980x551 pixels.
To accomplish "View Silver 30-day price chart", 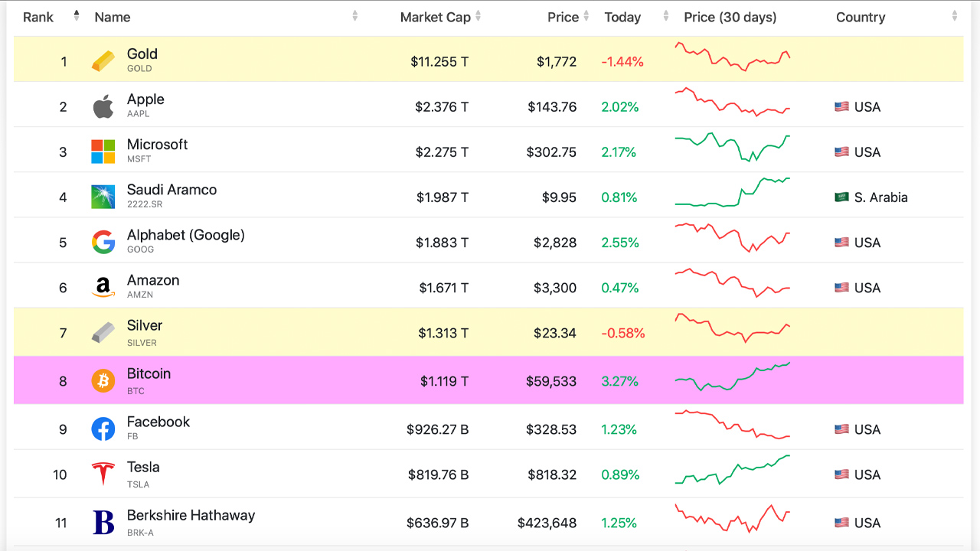I will click(733, 328).
